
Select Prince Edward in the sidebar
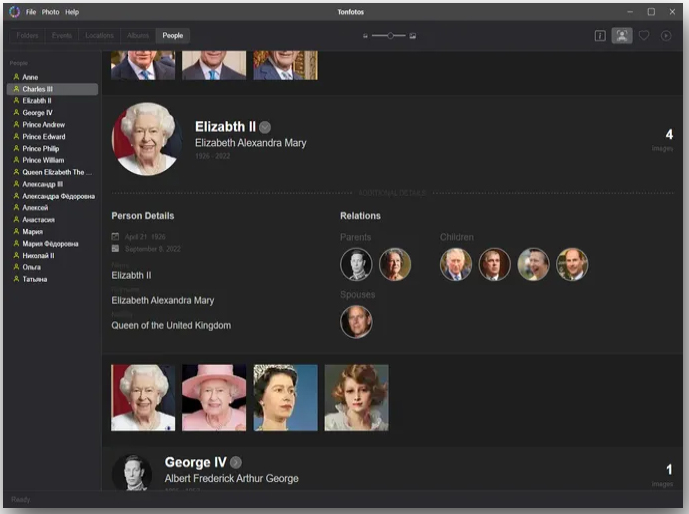tap(52, 137)
